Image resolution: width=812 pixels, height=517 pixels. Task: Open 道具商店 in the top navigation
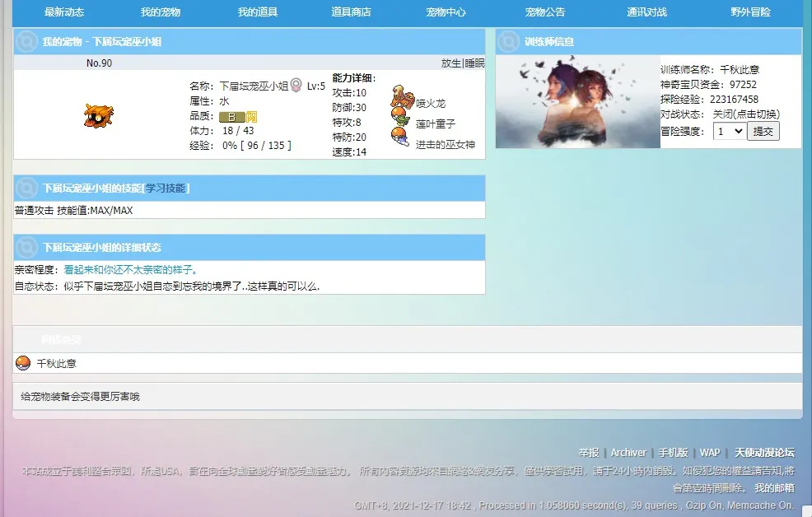point(351,12)
